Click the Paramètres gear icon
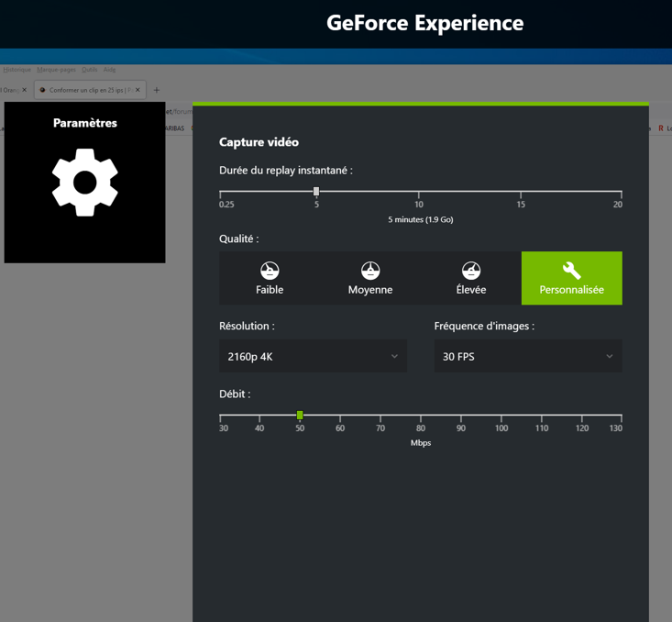This screenshot has height=622, width=672. pos(85,183)
